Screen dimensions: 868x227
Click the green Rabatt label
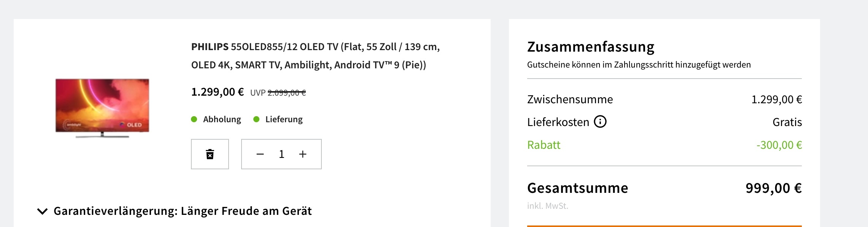544,145
